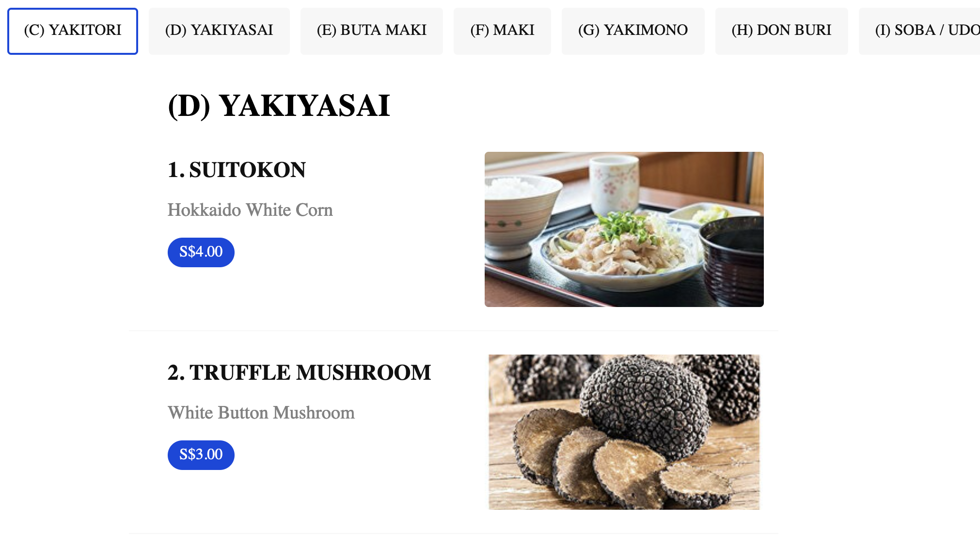
Task: Select the YAKITORI tab
Action: [x=73, y=30]
